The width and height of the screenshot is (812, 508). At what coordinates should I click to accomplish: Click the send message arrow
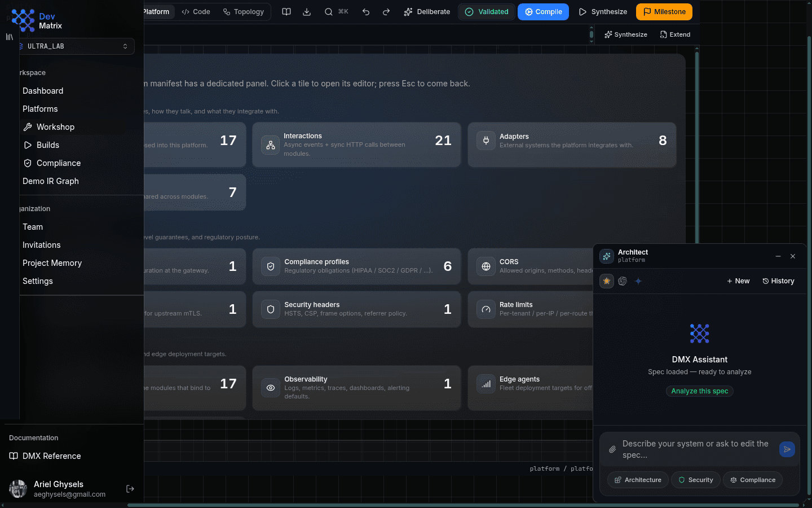pyautogui.click(x=787, y=449)
